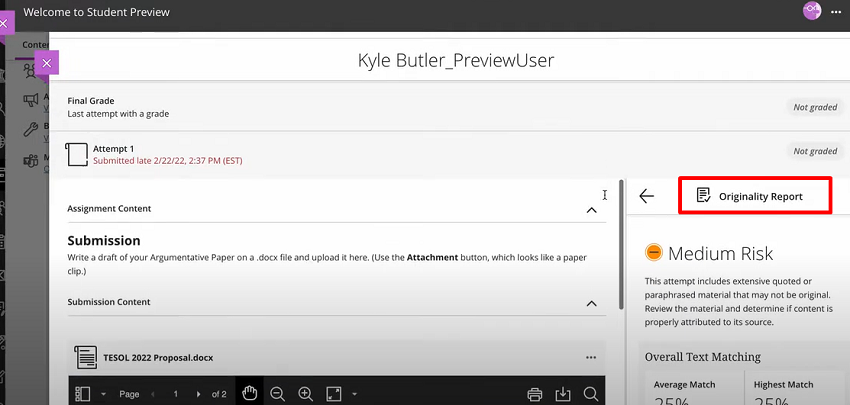
Task: Click the TESOL 2022 Proposal.docx document icon
Action: click(x=86, y=357)
